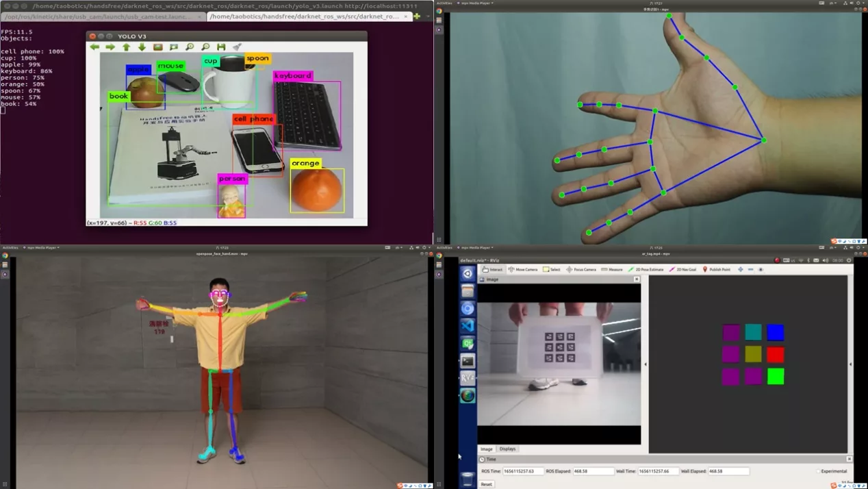This screenshot has width=868, height=489.
Task: Click the Reset button in RViz
Action: [x=486, y=484]
